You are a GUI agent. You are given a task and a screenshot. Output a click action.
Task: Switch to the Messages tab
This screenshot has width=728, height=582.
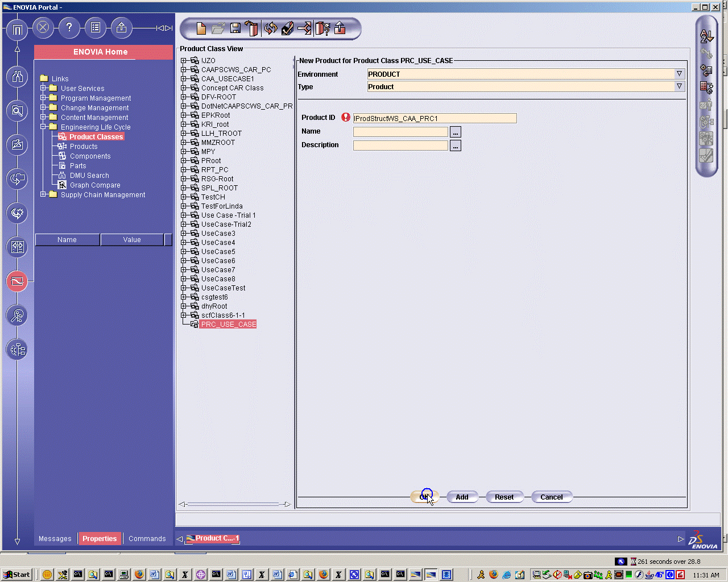[x=55, y=539]
